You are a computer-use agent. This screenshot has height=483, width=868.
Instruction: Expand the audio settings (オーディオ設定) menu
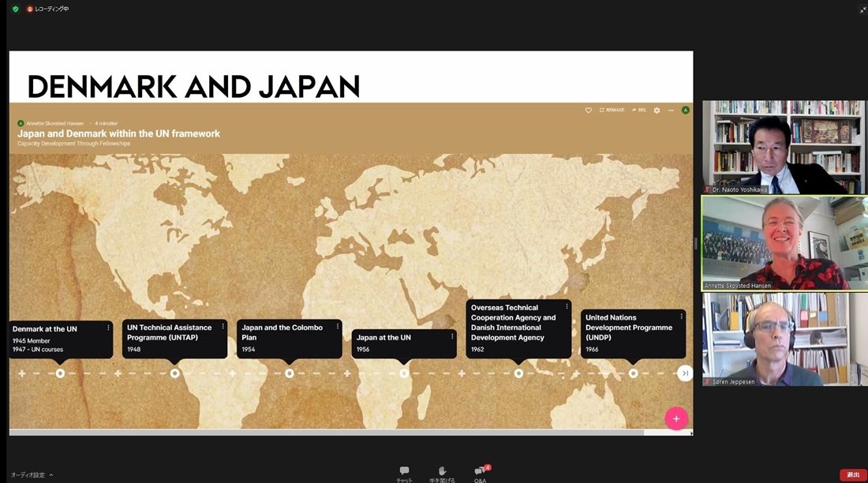(x=32, y=474)
